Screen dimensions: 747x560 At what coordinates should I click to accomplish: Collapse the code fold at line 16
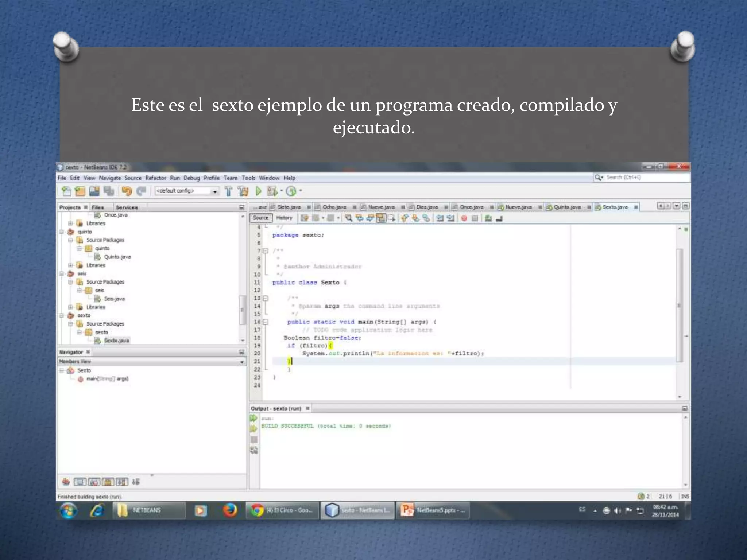(266, 322)
